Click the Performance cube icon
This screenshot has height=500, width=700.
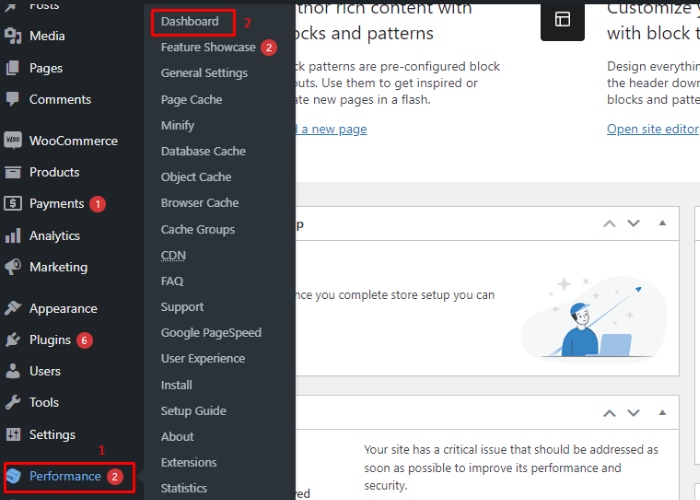(x=13, y=476)
